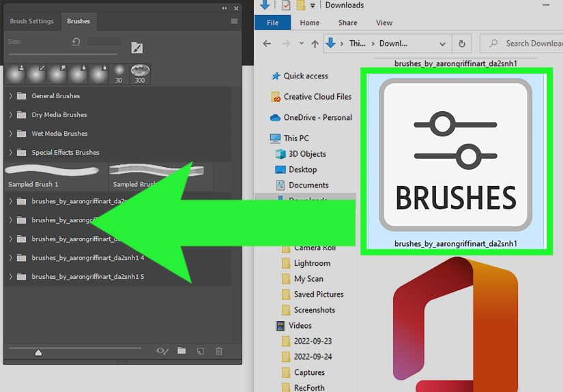Select the BRUSHES brushes_by_aarongriffinart_da2snh1 file
Image resolution: width=563 pixels, height=392 pixels.
point(456,162)
